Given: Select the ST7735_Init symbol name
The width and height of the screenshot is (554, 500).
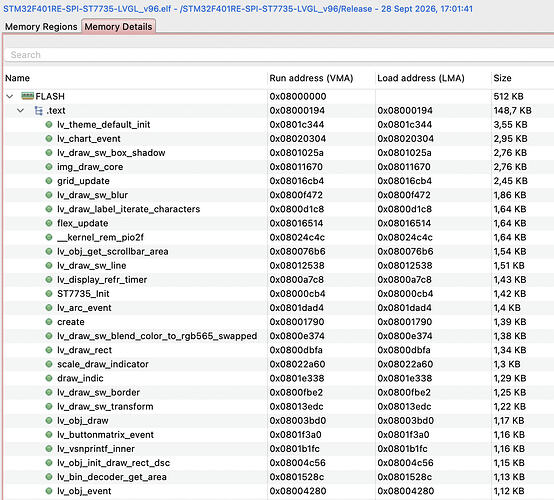Looking at the screenshot, I should coord(83,294).
